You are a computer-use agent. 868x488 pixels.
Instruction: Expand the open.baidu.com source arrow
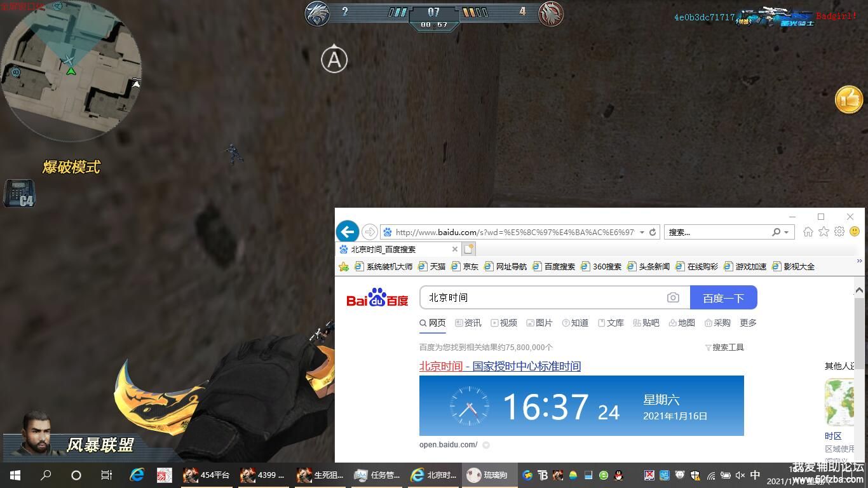(486, 445)
